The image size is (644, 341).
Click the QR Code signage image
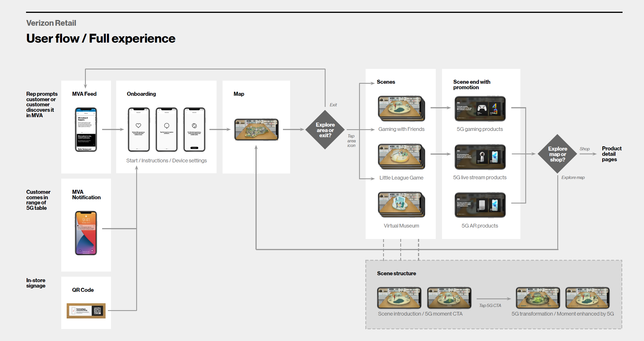pyautogui.click(x=86, y=311)
